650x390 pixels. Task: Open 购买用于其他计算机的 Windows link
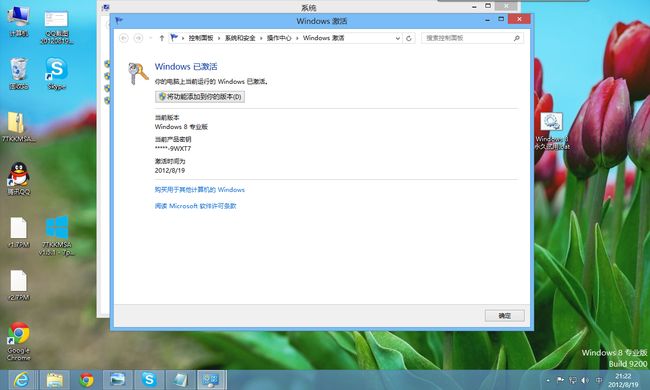coord(199,190)
